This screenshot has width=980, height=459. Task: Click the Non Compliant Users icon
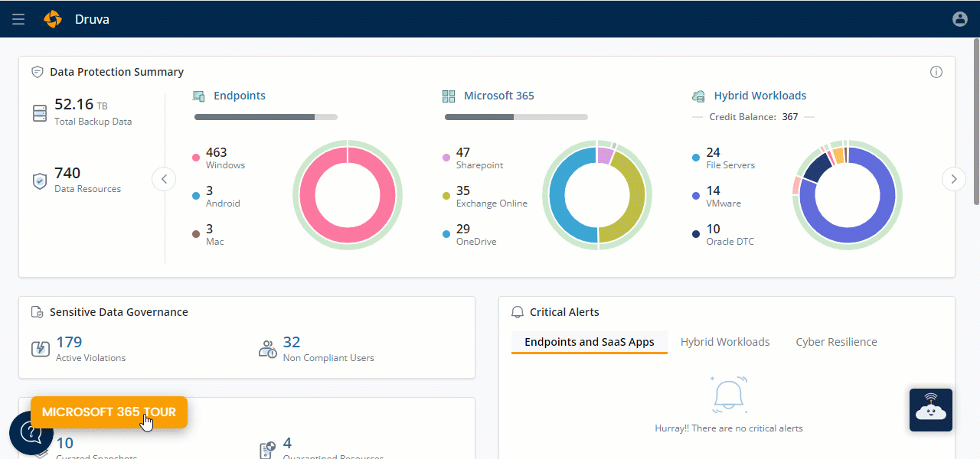pyautogui.click(x=268, y=349)
